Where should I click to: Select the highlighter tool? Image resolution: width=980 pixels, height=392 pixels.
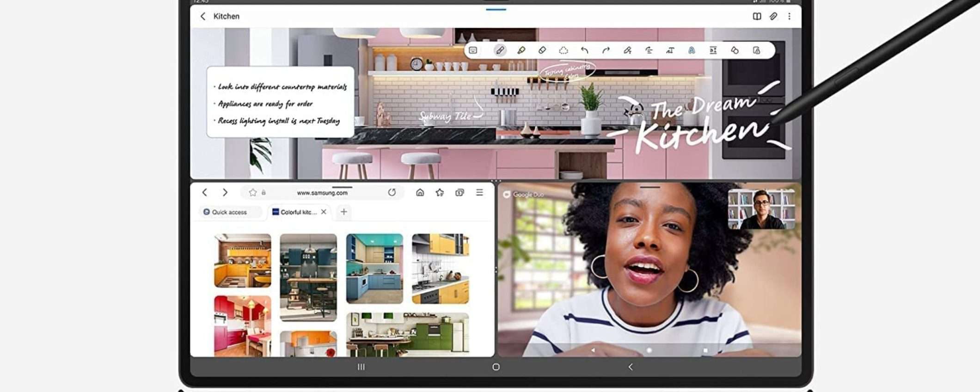pyautogui.click(x=521, y=50)
